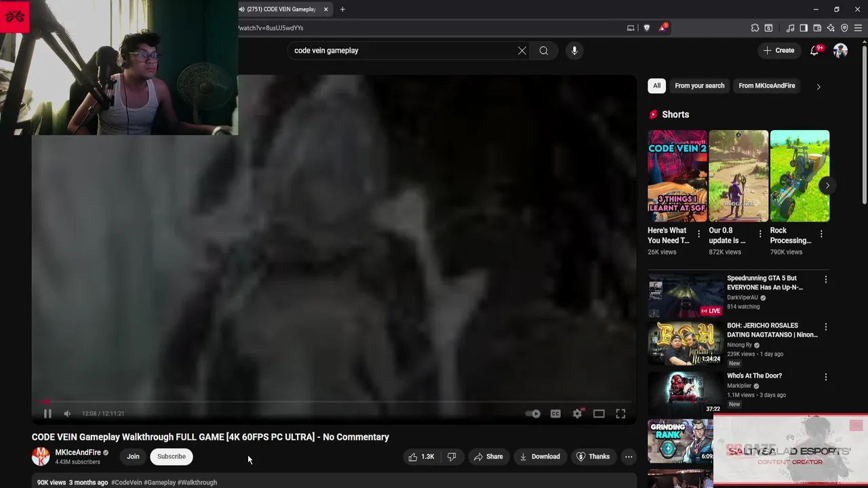Open the Grinding Rank video thumbnail
The width and height of the screenshot is (868, 488).
pos(680,441)
